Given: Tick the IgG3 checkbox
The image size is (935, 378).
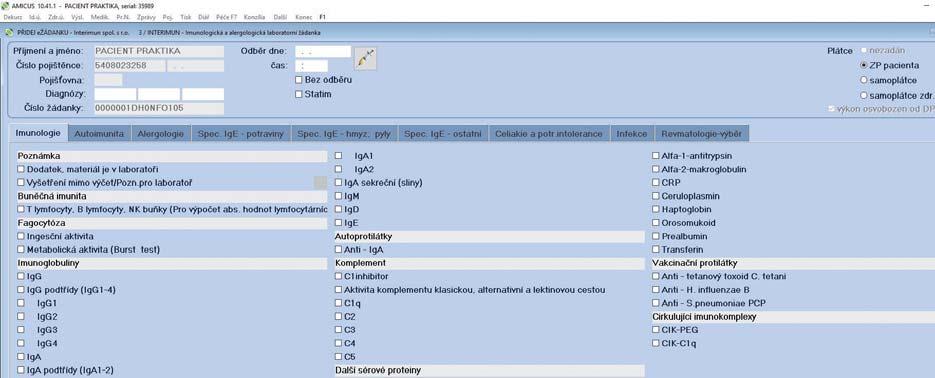Looking at the screenshot, I should click(21, 330).
